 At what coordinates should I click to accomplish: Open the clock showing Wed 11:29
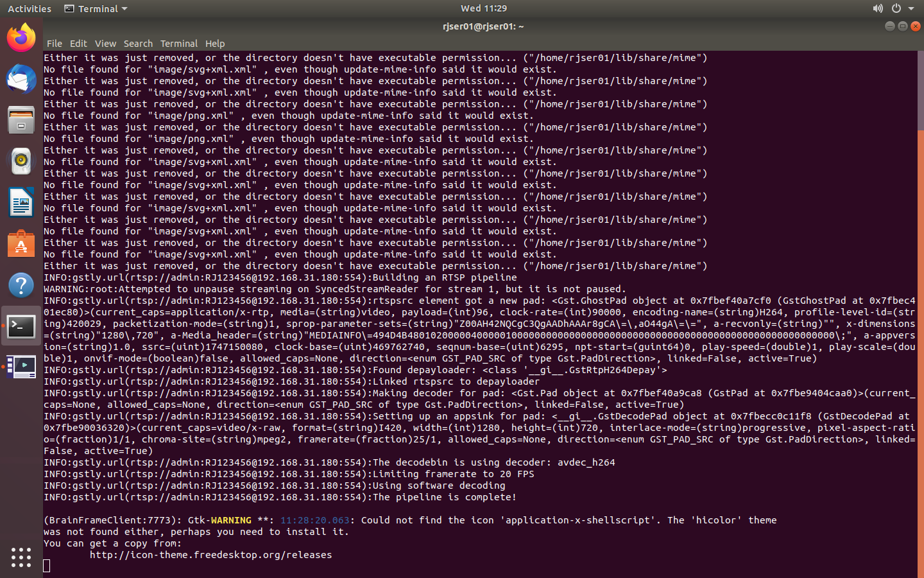pyautogui.click(x=484, y=8)
